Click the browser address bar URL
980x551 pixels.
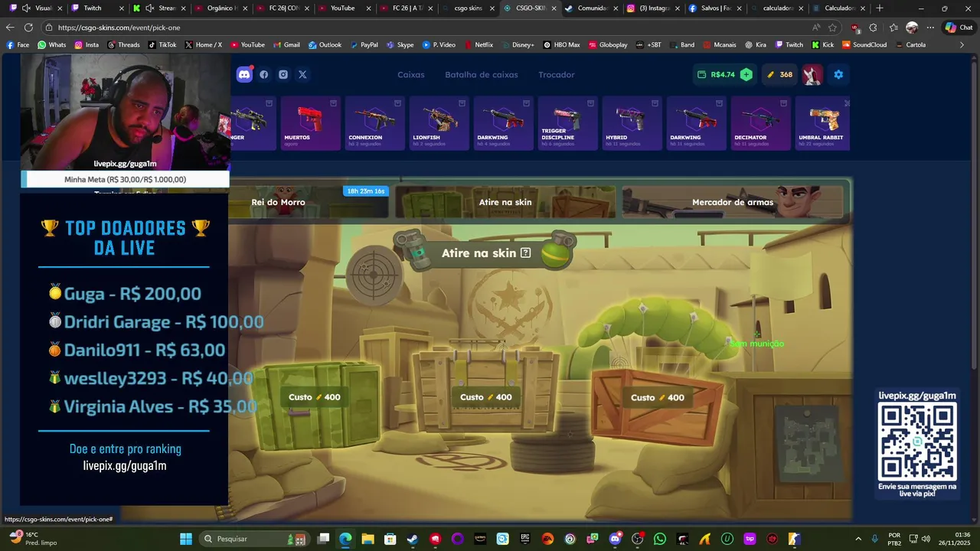(x=119, y=28)
